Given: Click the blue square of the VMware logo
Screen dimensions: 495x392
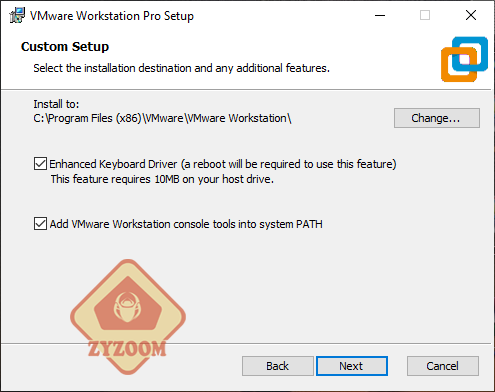Looking at the screenshot, I should (x=470, y=54).
